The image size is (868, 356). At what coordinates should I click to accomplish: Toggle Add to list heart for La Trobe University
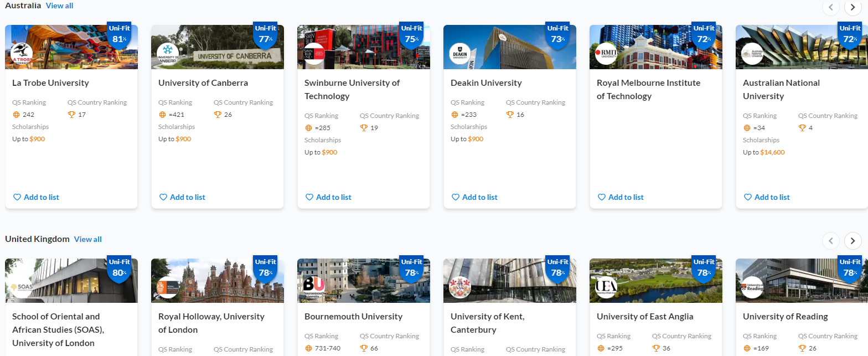click(36, 197)
